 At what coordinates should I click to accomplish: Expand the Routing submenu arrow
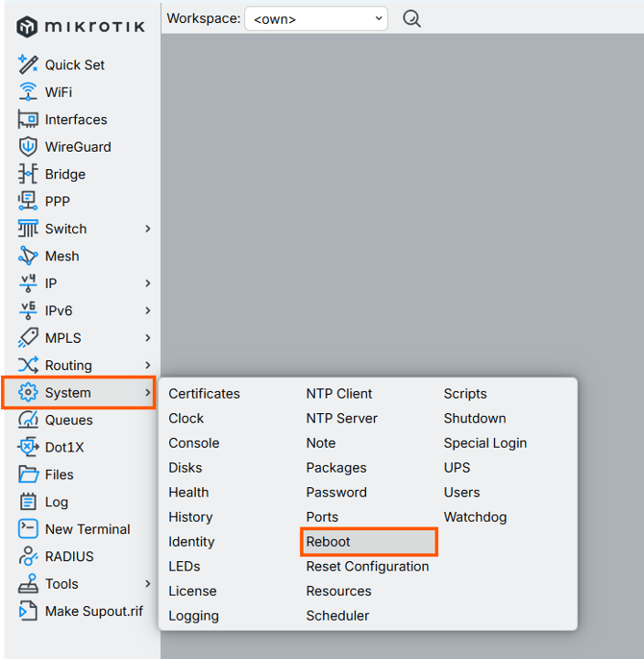pos(148,365)
